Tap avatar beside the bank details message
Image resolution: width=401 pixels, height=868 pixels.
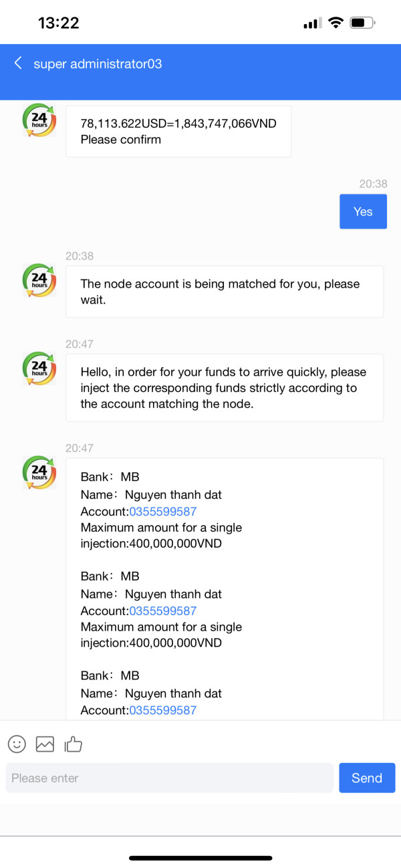tap(39, 473)
